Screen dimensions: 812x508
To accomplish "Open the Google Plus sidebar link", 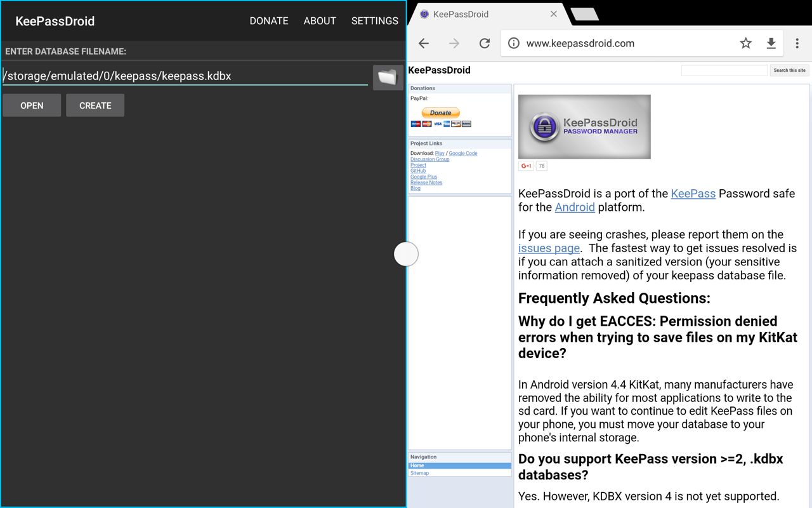I will click(x=424, y=177).
